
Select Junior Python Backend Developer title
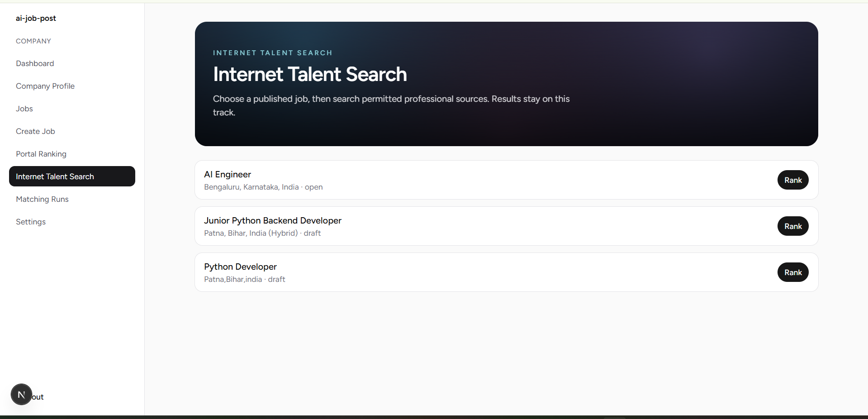point(273,220)
